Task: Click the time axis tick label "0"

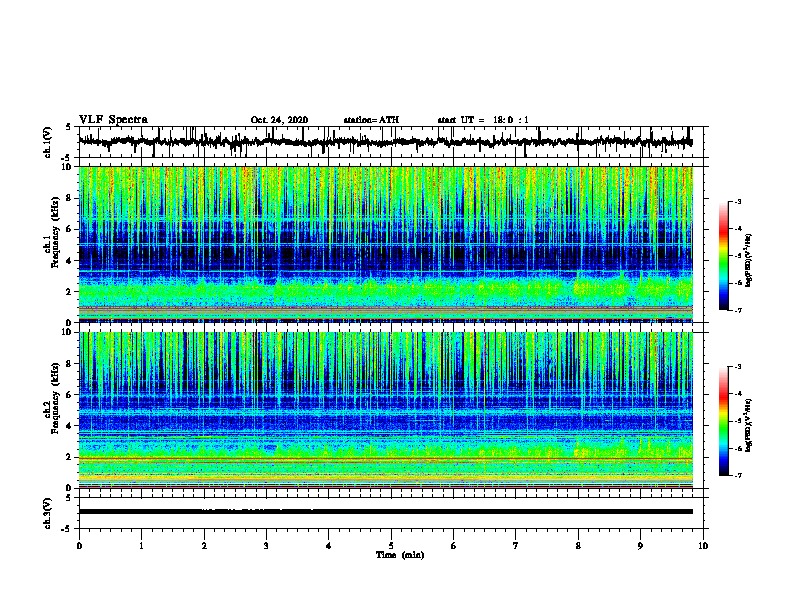Action: click(79, 546)
